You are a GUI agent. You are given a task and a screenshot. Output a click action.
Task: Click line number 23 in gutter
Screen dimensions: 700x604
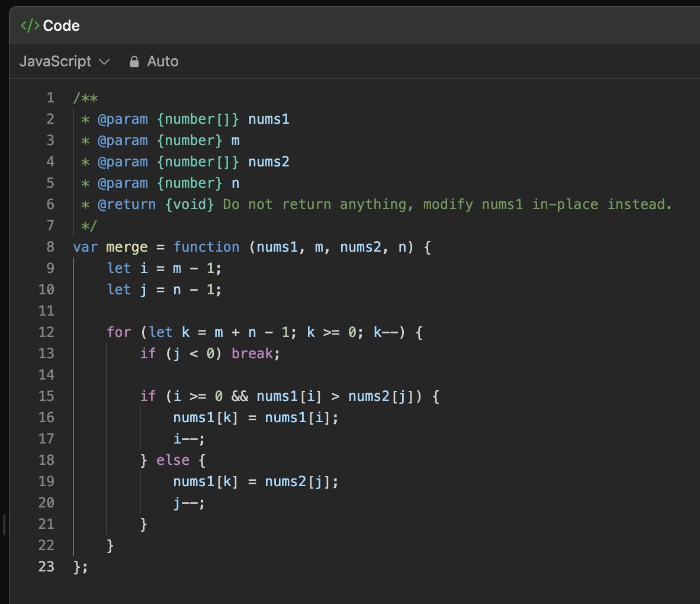[x=46, y=567]
